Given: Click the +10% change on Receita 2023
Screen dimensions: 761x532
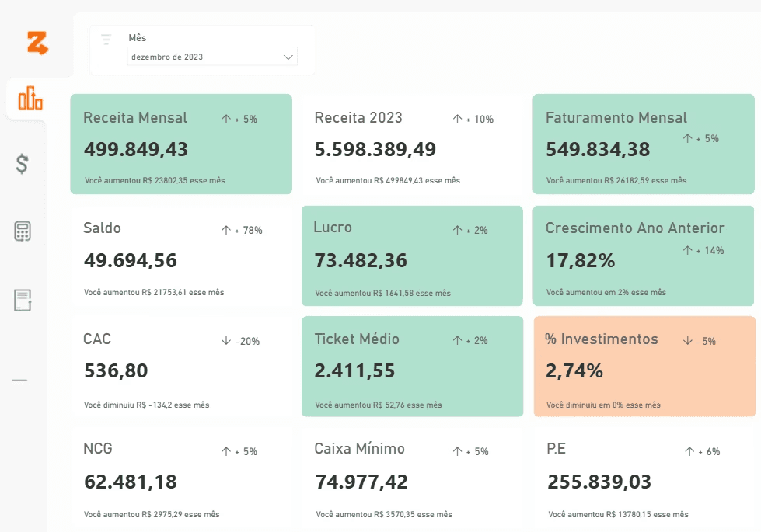Looking at the screenshot, I should pos(480,120).
